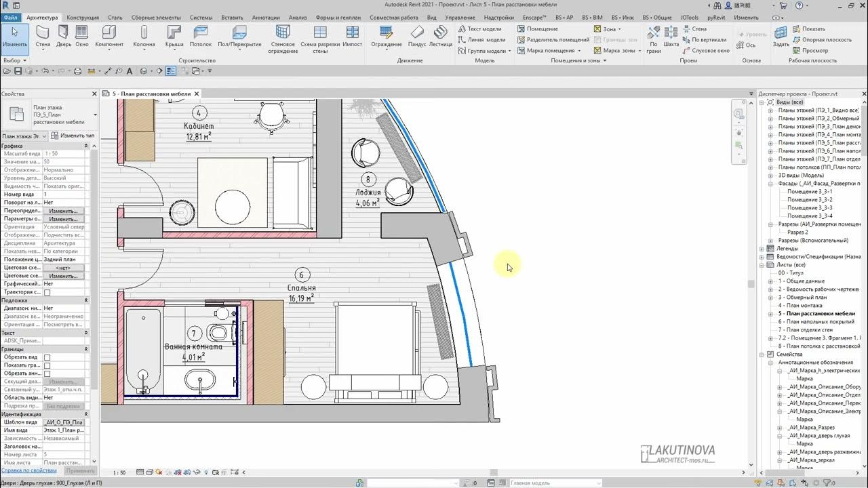Click the Задать work plane tool

[781, 37]
